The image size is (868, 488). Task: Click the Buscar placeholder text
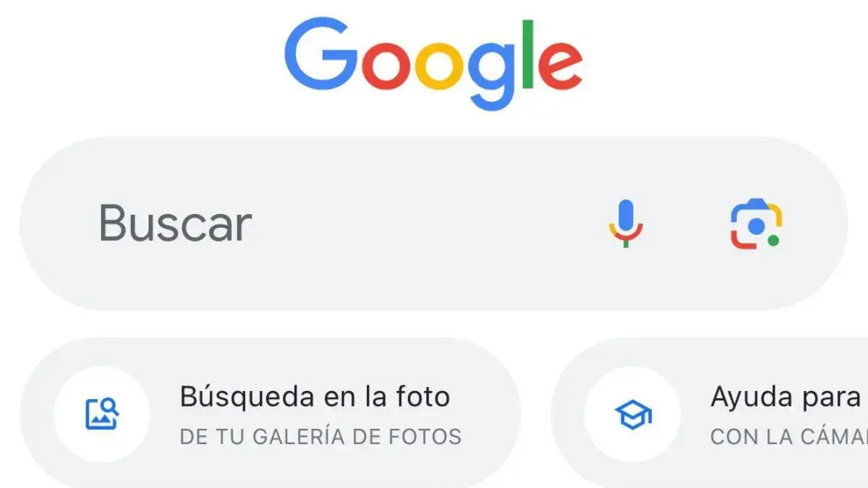click(x=176, y=223)
